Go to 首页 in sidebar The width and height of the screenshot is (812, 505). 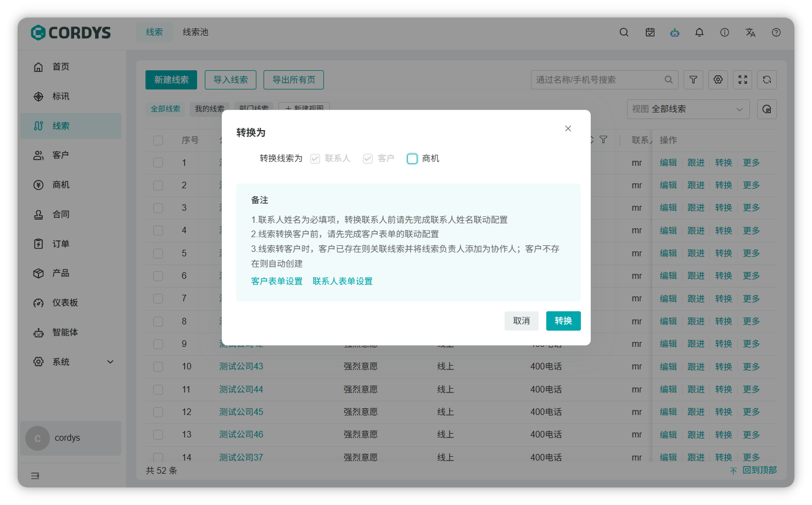pyautogui.click(x=71, y=67)
